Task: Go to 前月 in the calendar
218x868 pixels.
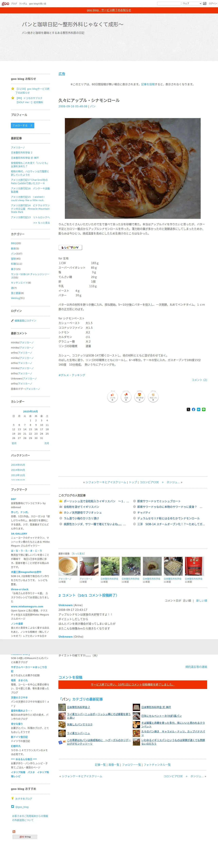Action: coord(14,443)
